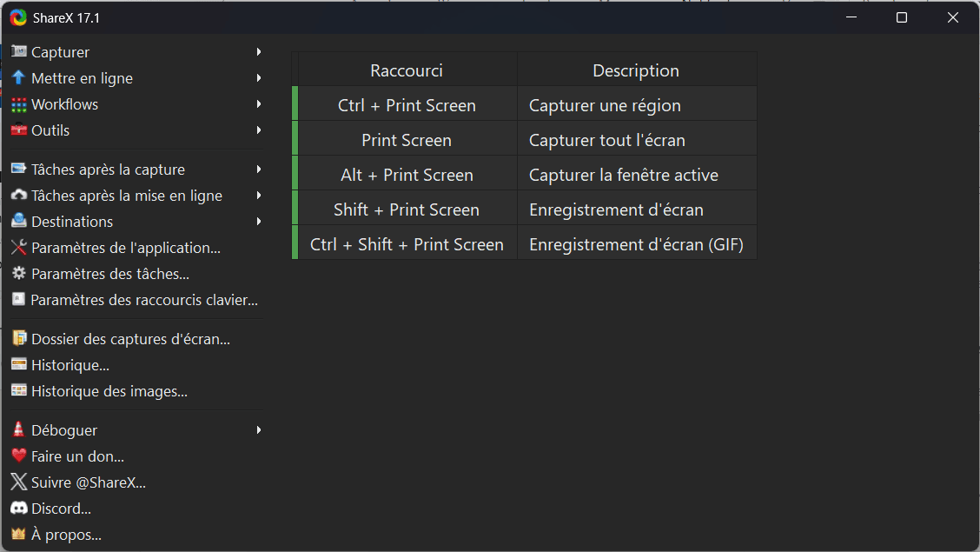Screen dimensions: 980x552
Task: Click the Outils toolbox icon
Action: point(19,130)
